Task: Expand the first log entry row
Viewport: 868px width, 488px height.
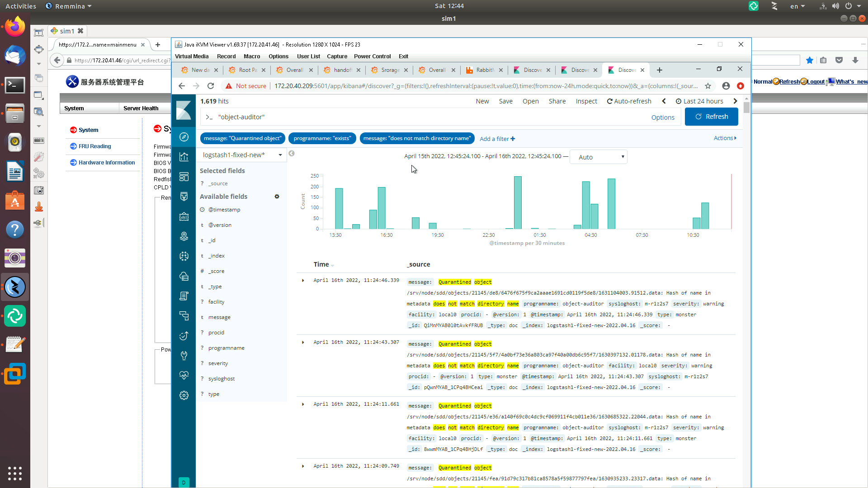Action: [303, 281]
